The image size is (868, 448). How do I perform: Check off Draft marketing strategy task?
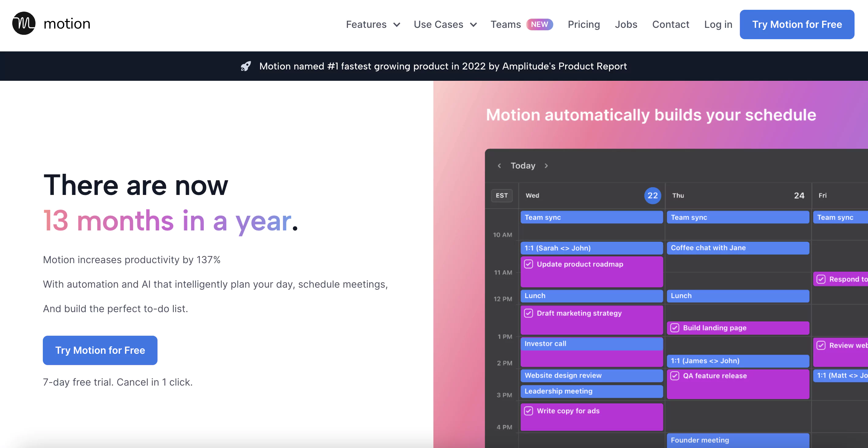coord(528,313)
